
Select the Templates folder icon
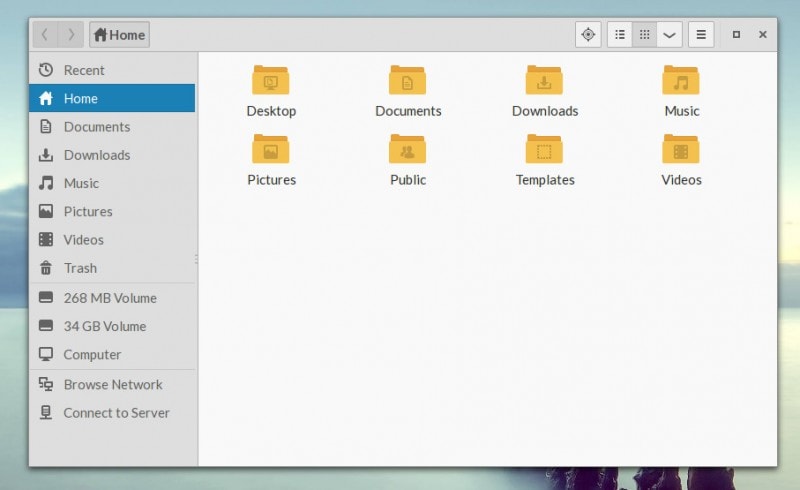[x=544, y=149]
